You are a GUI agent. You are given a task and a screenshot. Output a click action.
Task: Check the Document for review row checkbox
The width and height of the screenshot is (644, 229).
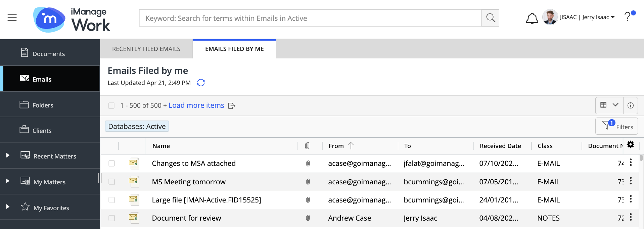tap(111, 218)
